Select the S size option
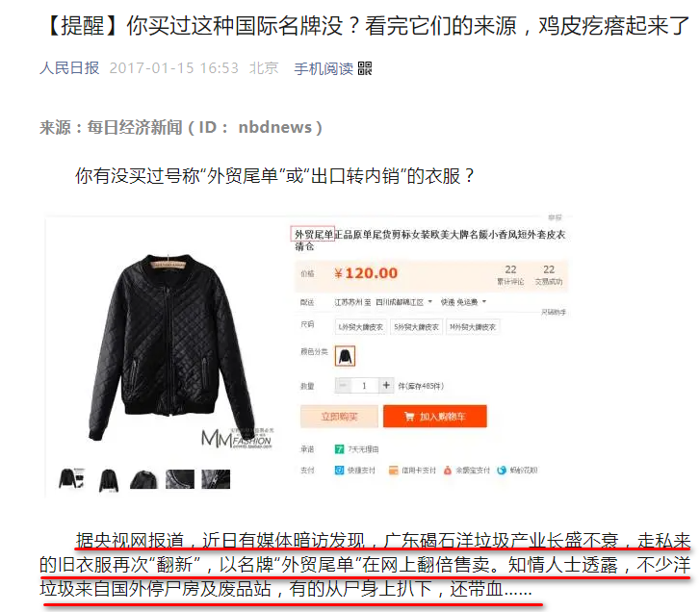The image size is (700, 612). 417,327
